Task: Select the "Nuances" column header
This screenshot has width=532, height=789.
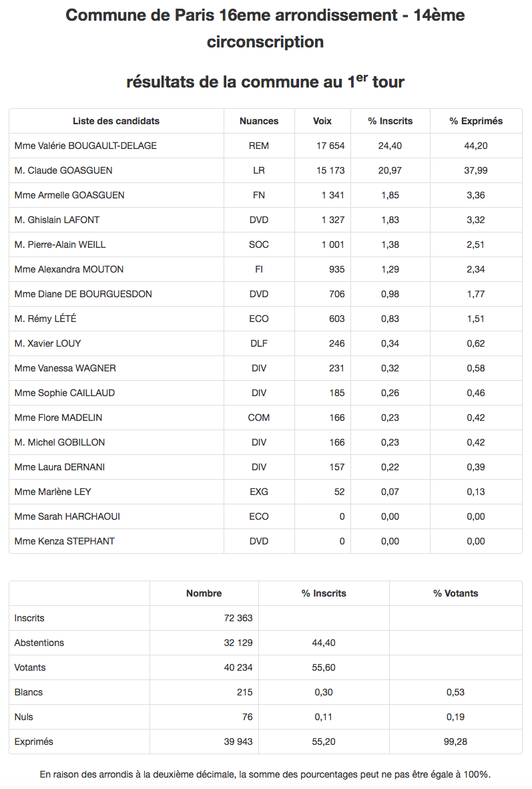Action: [259, 121]
